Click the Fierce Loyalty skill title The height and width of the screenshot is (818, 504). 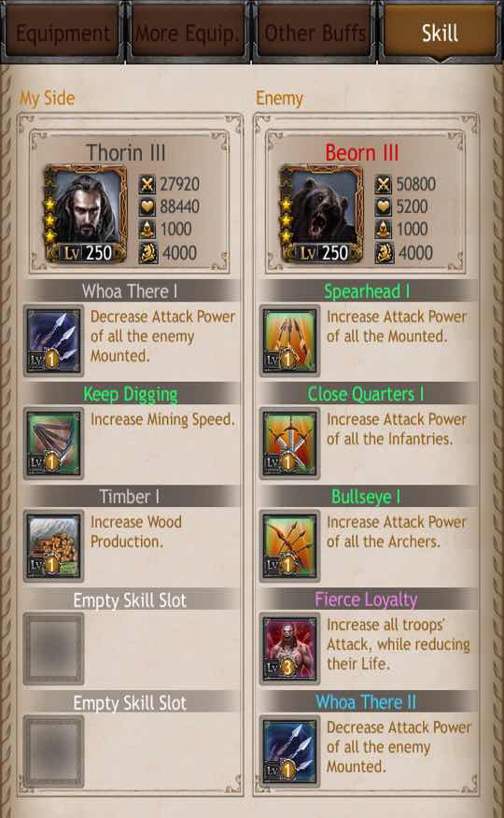[x=366, y=599]
